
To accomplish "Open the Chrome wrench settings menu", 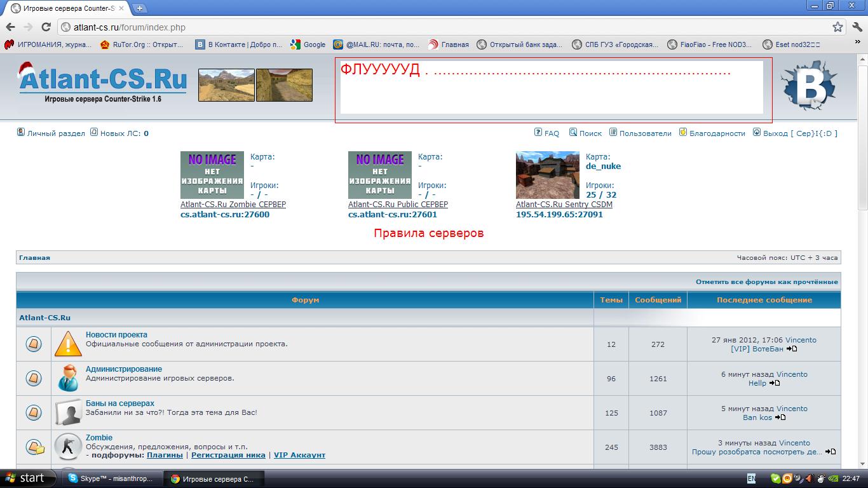I will (857, 27).
